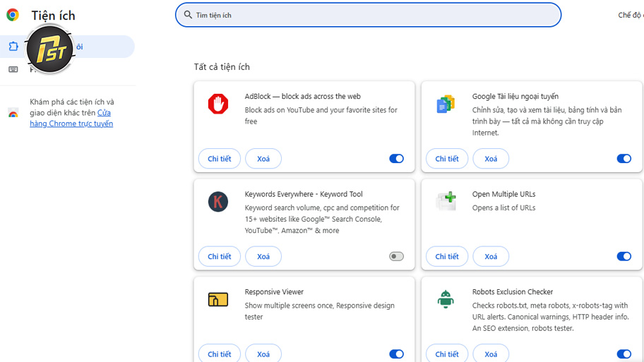Turn off Robots Exclusion Checker toggle
This screenshot has height=362, width=644.
coord(624,354)
